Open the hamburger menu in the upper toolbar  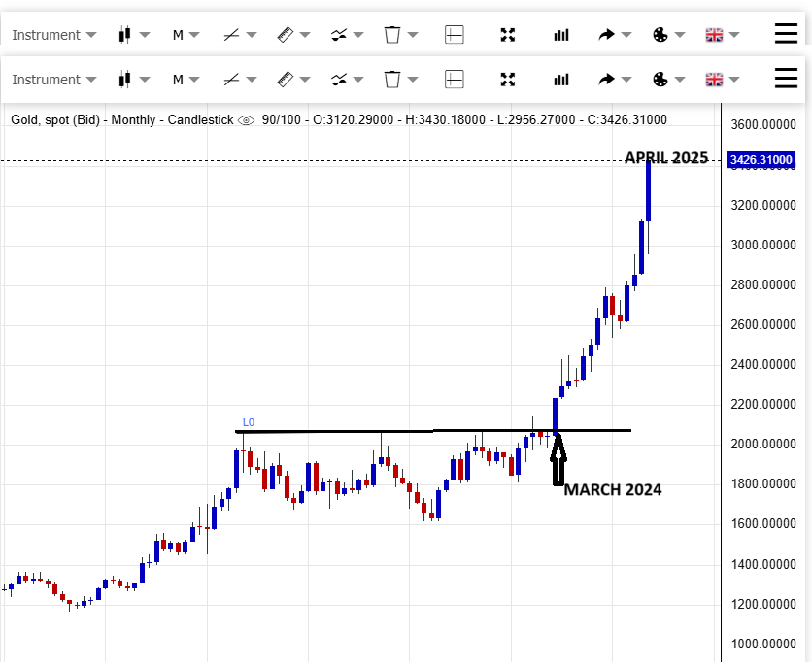tap(786, 34)
